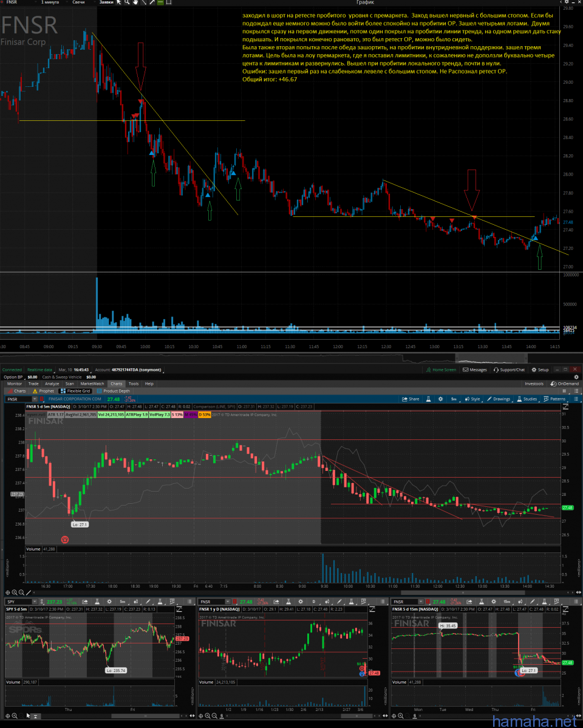The height and width of the screenshot is (728, 583).
Task: Open settings gear on bottom-right FNSR 15m chart
Action: coord(494,602)
